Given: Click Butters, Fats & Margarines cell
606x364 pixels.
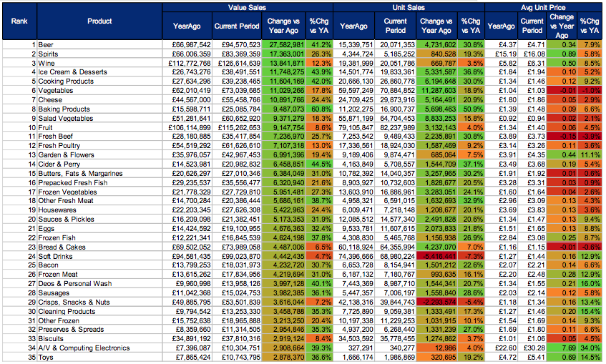Looking at the screenshot, I should pyautogui.click(x=99, y=174).
